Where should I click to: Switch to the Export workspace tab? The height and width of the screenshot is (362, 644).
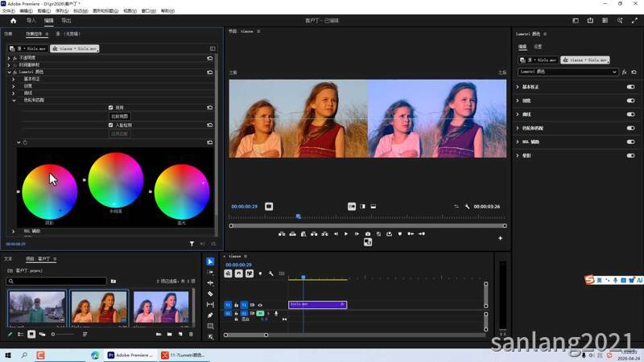(66, 21)
